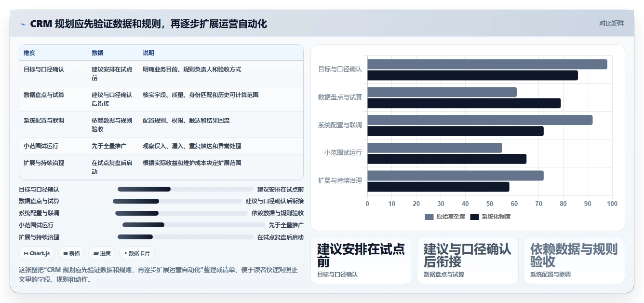Click table cell 先于全量推广
The height and width of the screenshot is (303, 644).
(109, 146)
